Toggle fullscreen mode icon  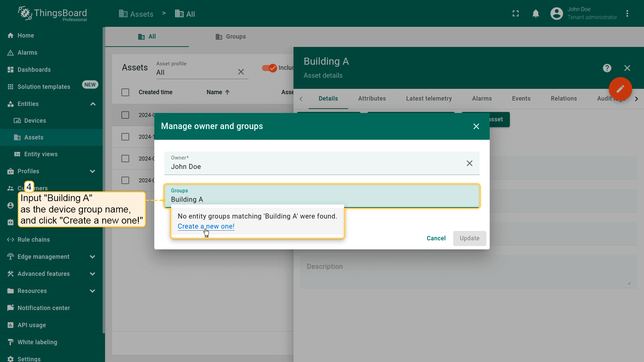(x=516, y=14)
